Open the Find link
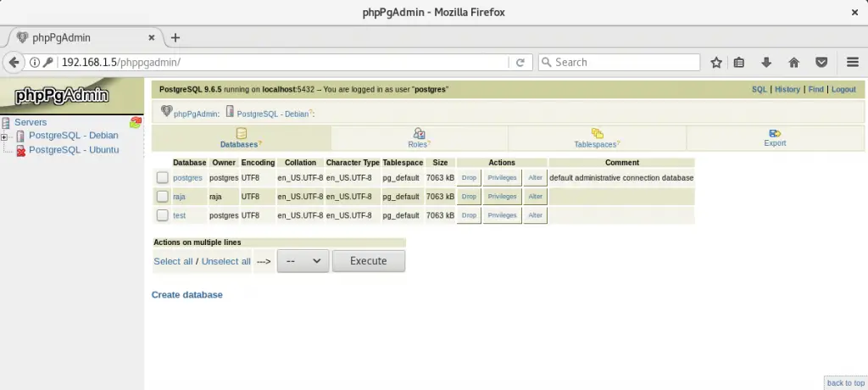This screenshot has height=390, width=868. [x=816, y=89]
